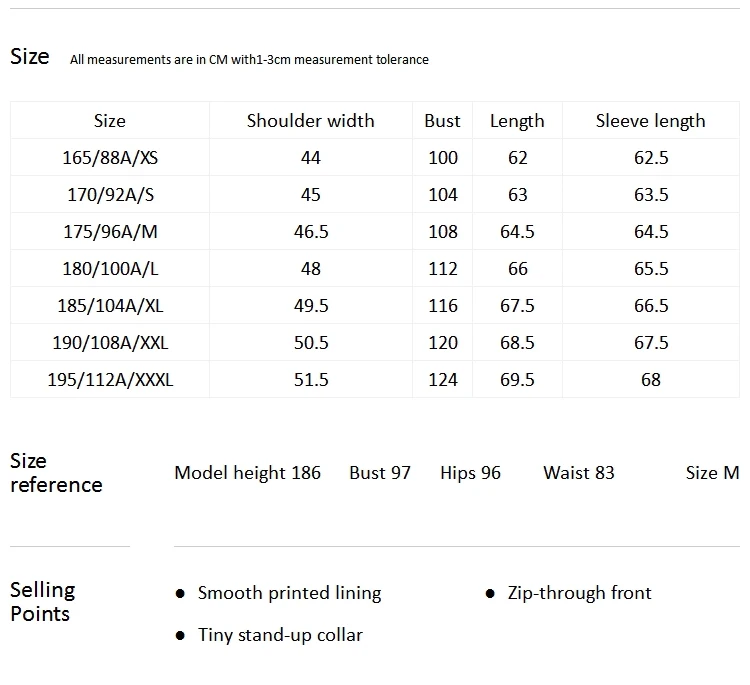Click the Model height 186 text
The width and height of the screenshot is (750, 685).
[247, 473]
